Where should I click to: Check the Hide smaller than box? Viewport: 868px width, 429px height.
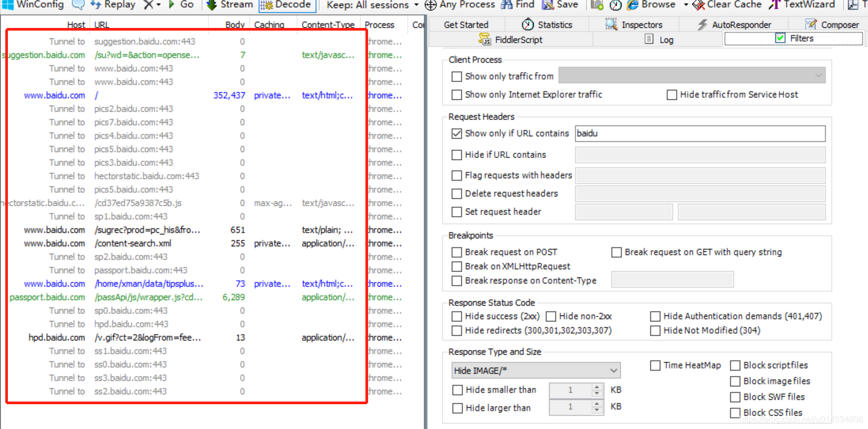(458, 390)
